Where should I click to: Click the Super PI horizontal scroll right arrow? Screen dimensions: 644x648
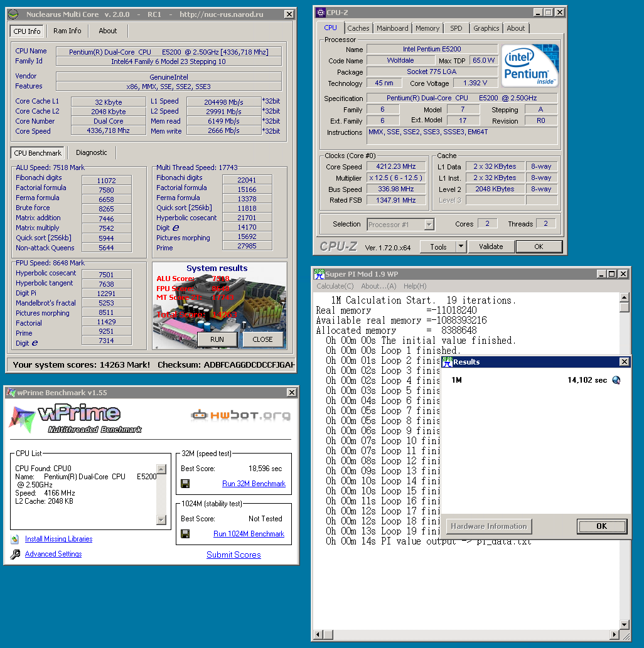click(614, 634)
